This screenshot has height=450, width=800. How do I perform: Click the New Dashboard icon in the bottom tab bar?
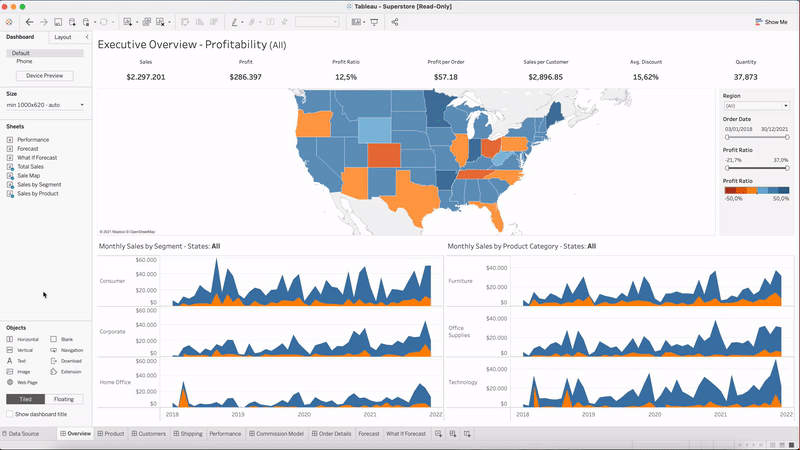coord(453,434)
